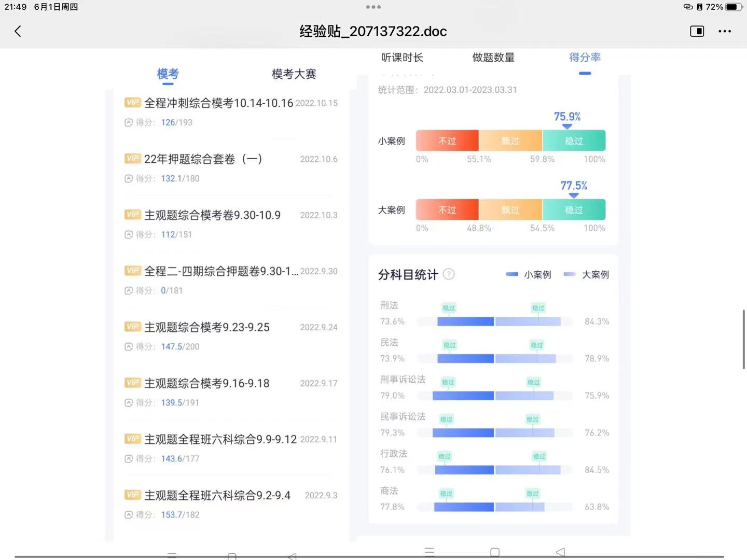Click the date range 2022.03.01-2023.03.31
This screenshot has height=560, width=747.
click(x=470, y=90)
